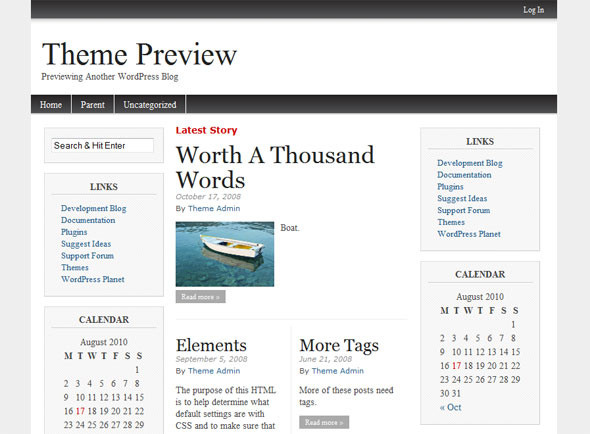Open WordPress Planet in right sidebar
This screenshot has height=434, width=590.
click(x=469, y=234)
